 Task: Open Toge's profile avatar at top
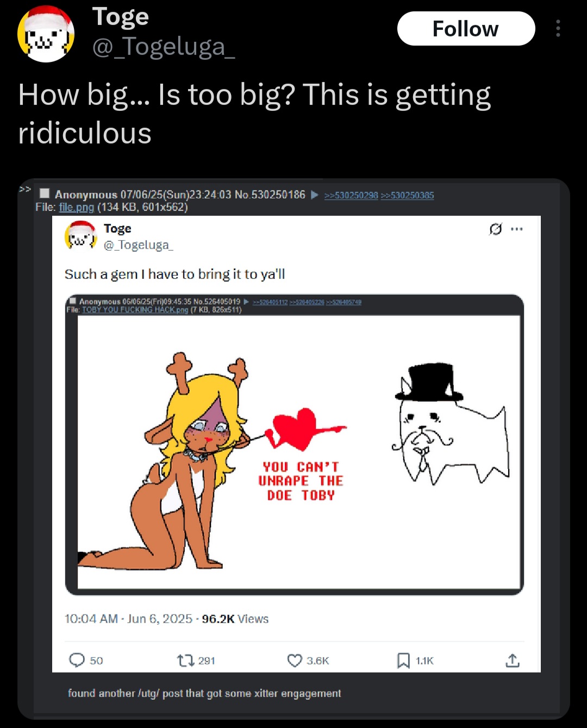(x=46, y=34)
